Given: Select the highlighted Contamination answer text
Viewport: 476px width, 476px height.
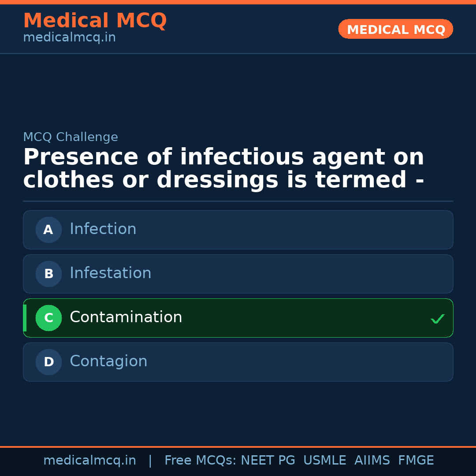Looking at the screenshot, I should pyautogui.click(x=126, y=317).
